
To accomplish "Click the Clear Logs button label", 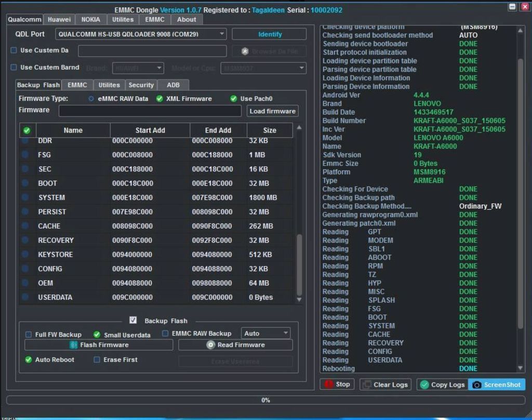I will (x=391, y=385).
